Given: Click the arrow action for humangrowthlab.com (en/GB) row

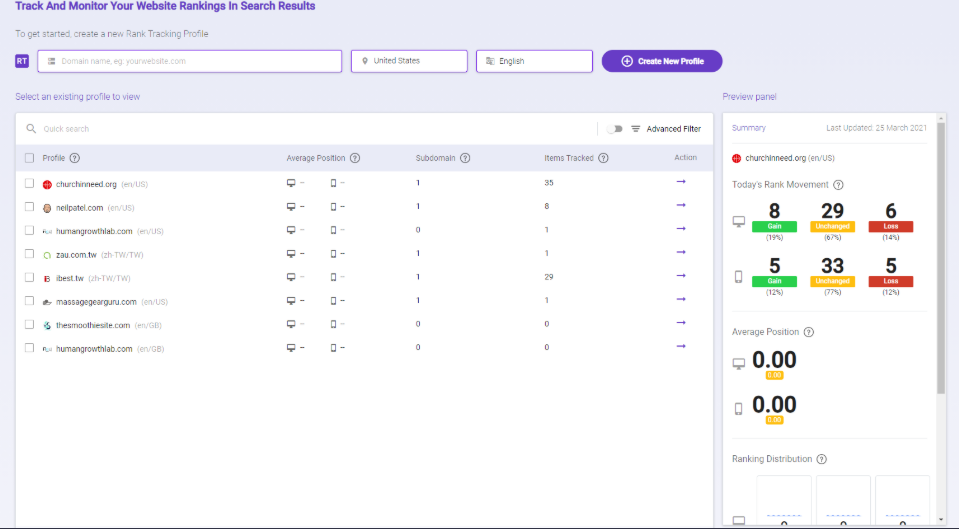Looking at the screenshot, I should click(x=681, y=346).
